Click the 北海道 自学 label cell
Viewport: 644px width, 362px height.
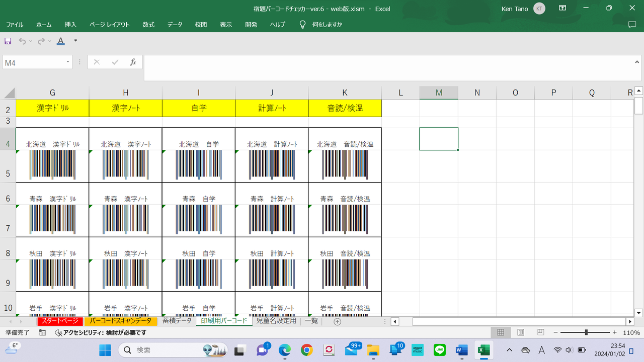[x=199, y=139]
